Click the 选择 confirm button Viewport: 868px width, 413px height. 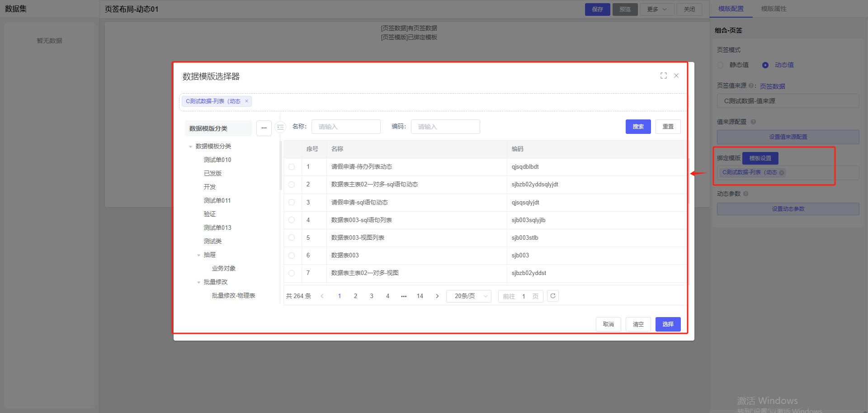(x=668, y=324)
